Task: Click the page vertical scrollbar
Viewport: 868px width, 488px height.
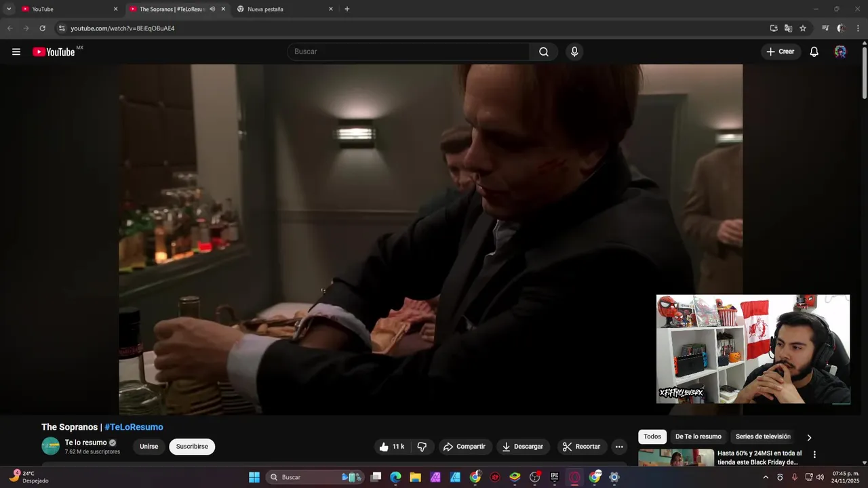Action: (864, 74)
